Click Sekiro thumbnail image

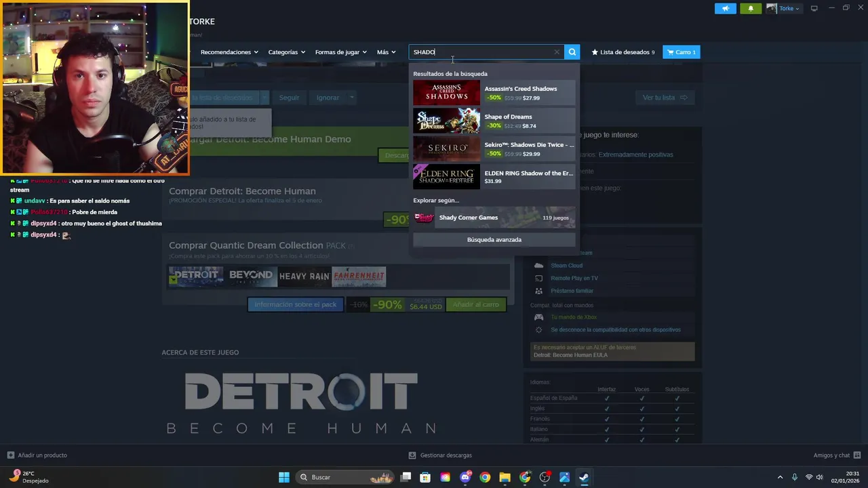click(446, 149)
